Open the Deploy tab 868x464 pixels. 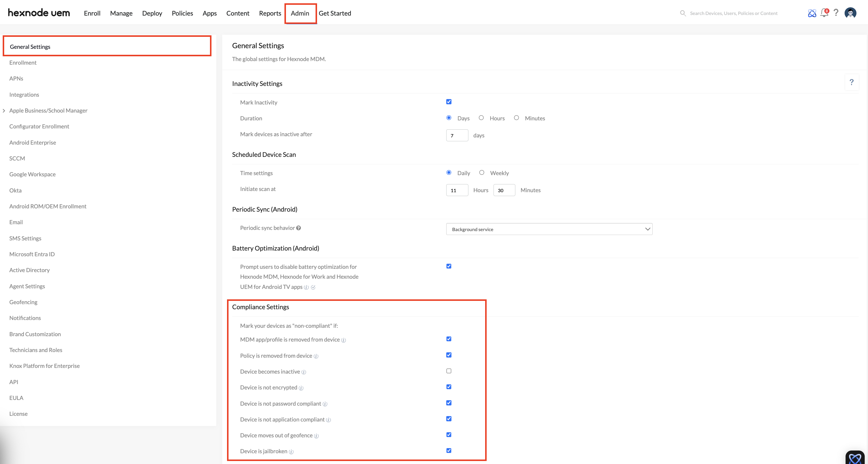[x=152, y=13]
